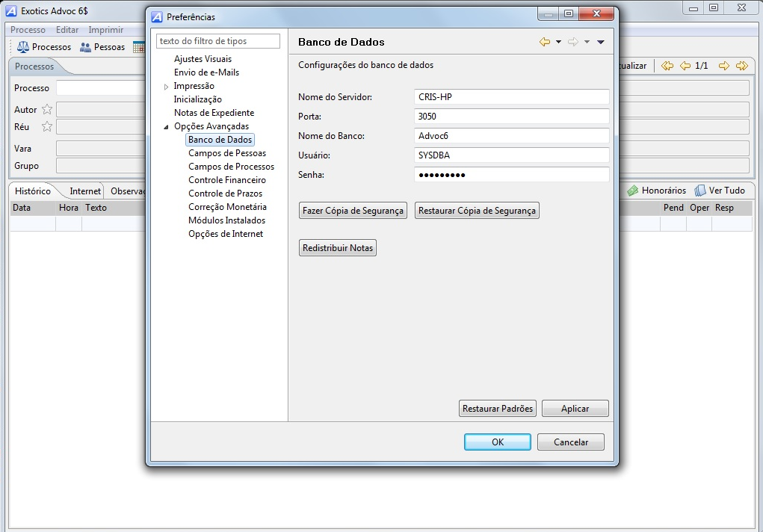Screen dimensions: 763x532
Task: Click the star icon next to Autor
Action: point(47,110)
